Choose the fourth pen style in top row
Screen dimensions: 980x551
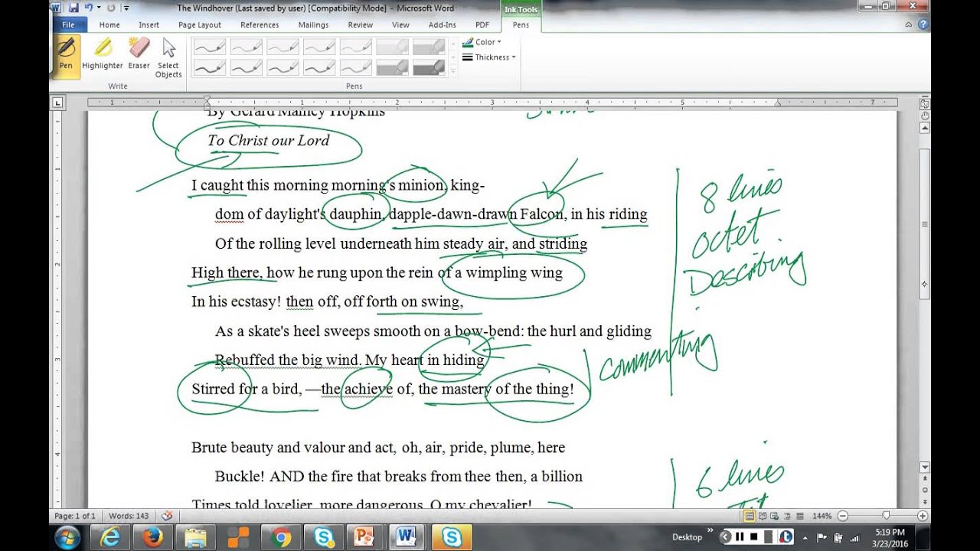[x=320, y=47]
